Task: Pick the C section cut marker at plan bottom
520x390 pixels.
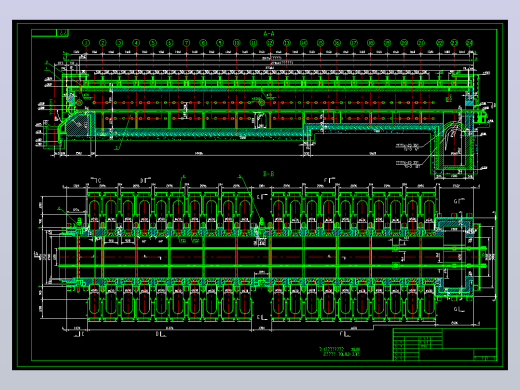Action: coord(80,334)
